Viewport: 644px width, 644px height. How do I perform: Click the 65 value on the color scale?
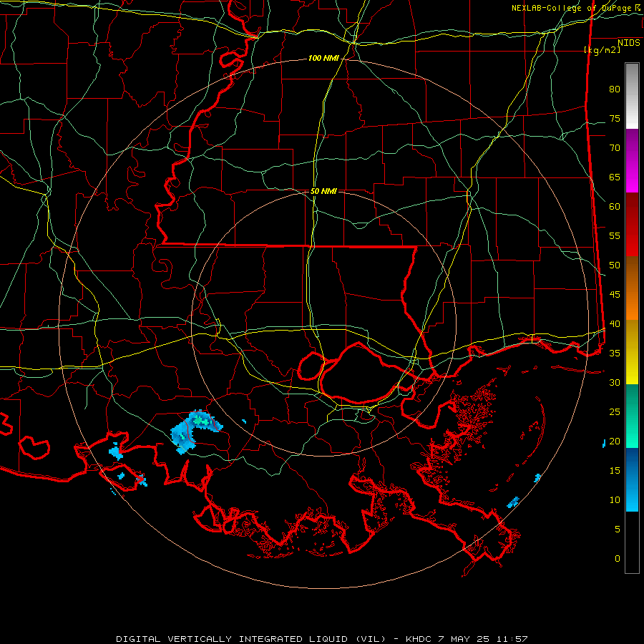[615, 177]
